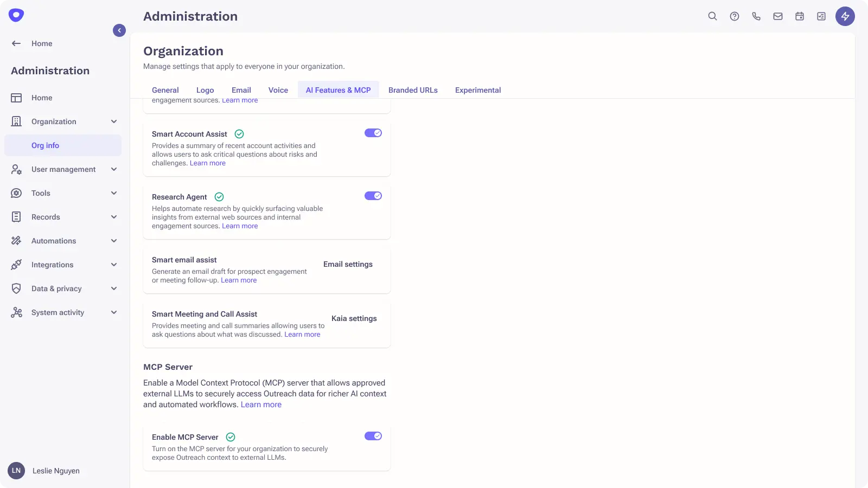This screenshot has height=488, width=868.
Task: Toggle off Smart Account Assist
Action: pyautogui.click(x=373, y=132)
